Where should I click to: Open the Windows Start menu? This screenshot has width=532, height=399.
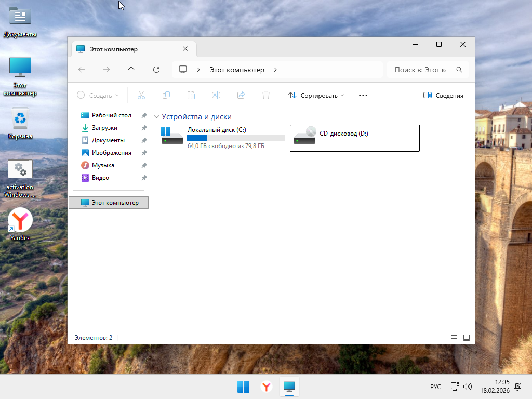(x=243, y=387)
